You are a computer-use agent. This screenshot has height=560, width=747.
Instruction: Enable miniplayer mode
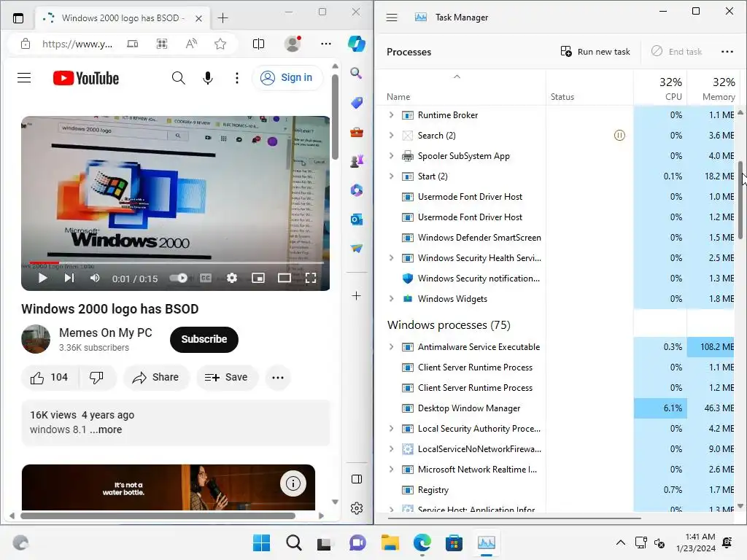point(258,278)
